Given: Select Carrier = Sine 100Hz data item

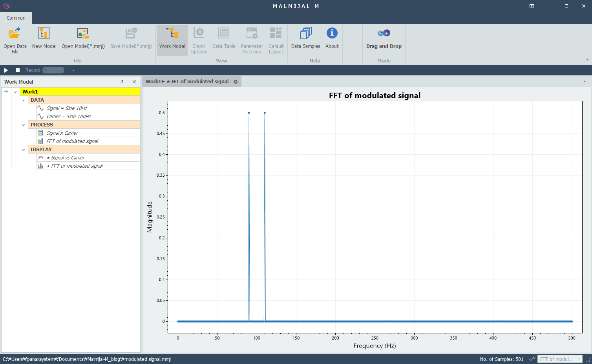Looking at the screenshot, I should (x=88, y=116).
